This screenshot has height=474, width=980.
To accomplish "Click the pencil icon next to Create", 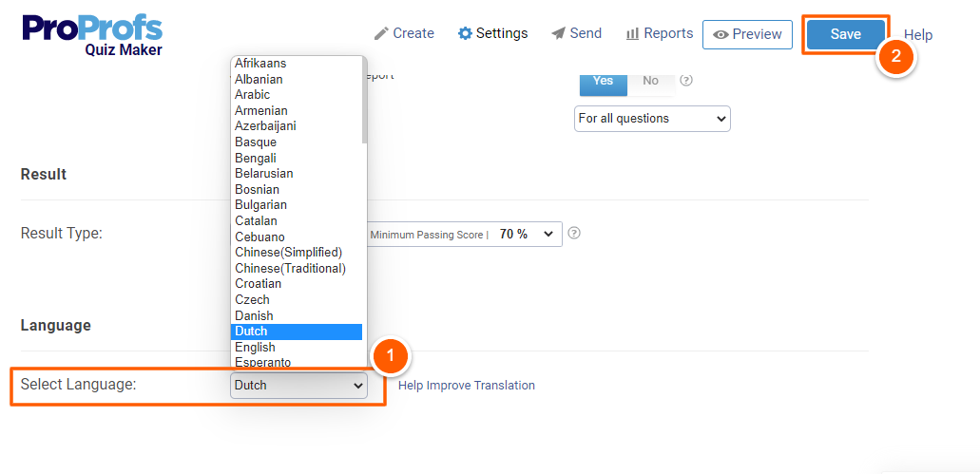I will 381,33.
